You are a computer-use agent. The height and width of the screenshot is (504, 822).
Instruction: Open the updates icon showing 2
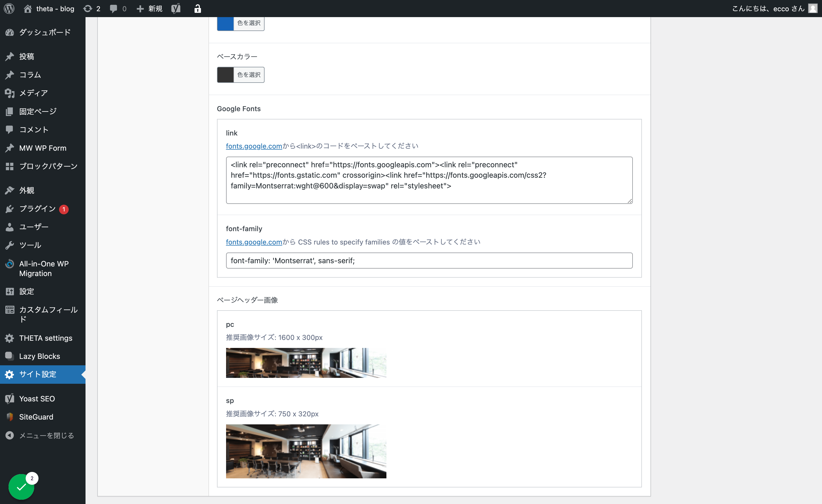coord(92,9)
